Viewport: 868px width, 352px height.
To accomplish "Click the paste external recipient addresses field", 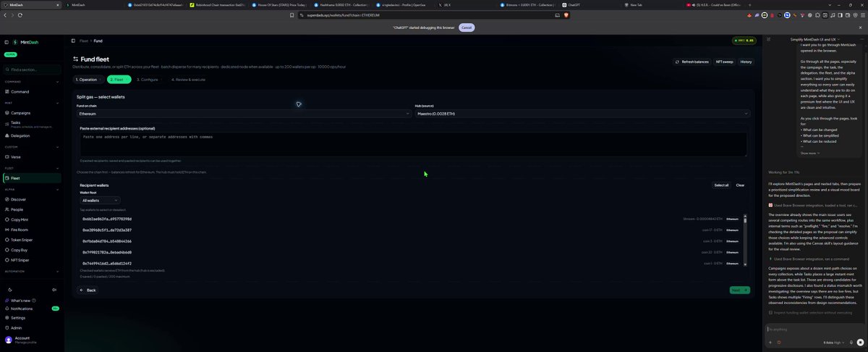I will click(x=413, y=143).
